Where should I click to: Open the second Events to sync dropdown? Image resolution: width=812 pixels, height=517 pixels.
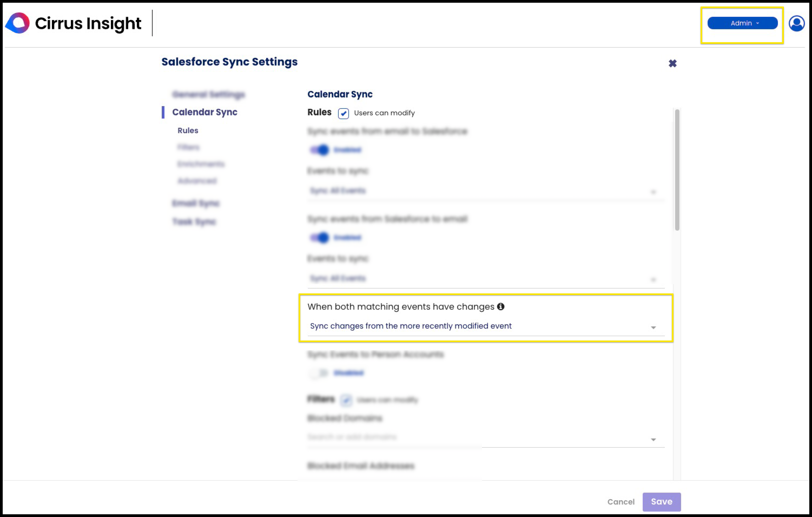486,279
